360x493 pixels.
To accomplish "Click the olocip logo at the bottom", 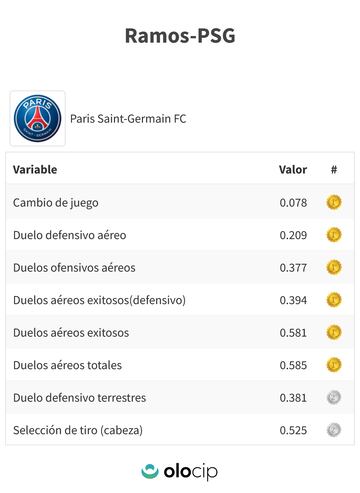I will [x=179, y=471].
